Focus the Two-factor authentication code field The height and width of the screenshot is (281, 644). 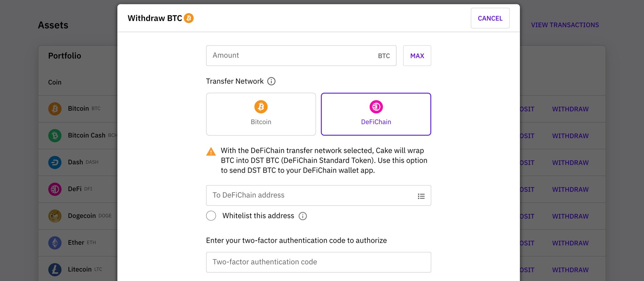coord(318,262)
